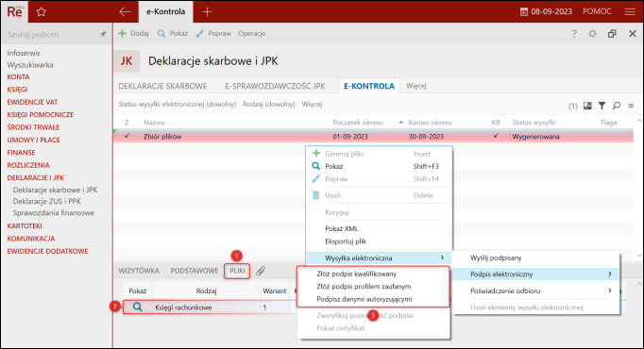644x349 pixels.
Task: Click the Dodaj toolbar button
Action: pos(133,34)
